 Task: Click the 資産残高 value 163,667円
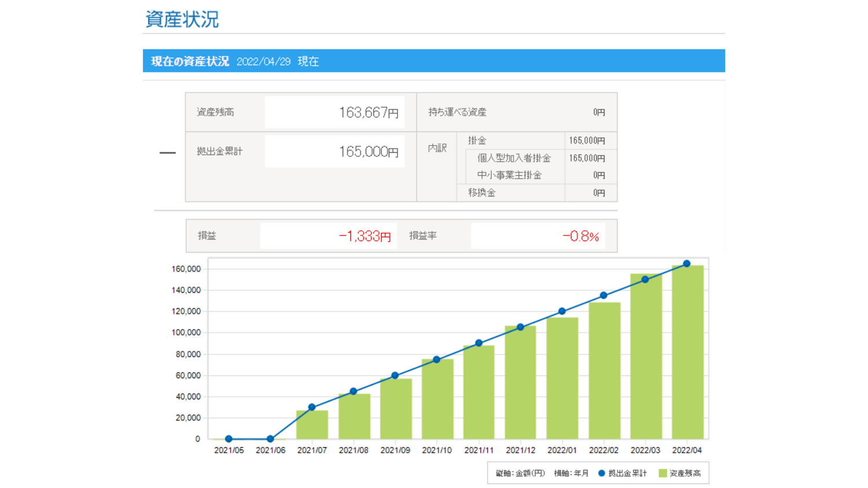click(369, 112)
